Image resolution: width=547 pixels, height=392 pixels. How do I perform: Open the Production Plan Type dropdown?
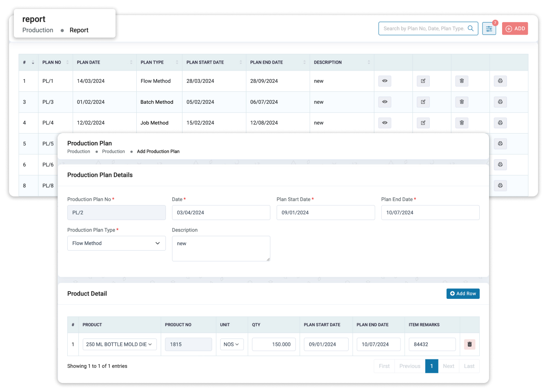(116, 243)
